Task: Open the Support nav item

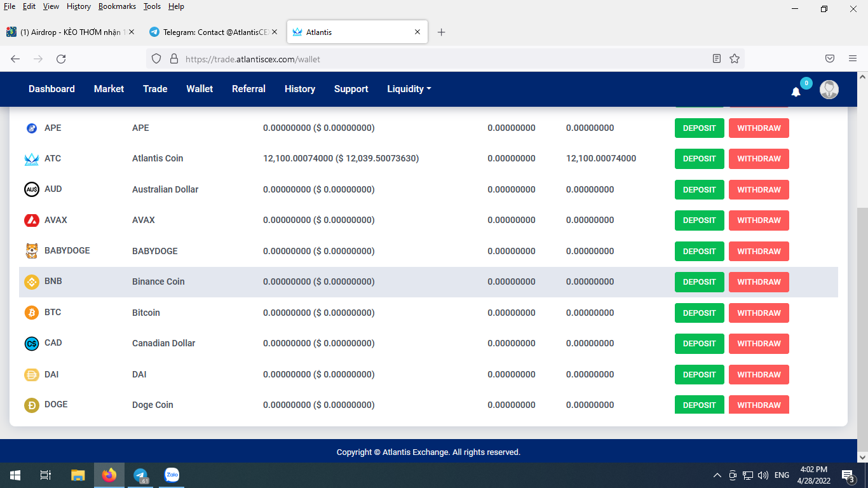Action: 351,89
